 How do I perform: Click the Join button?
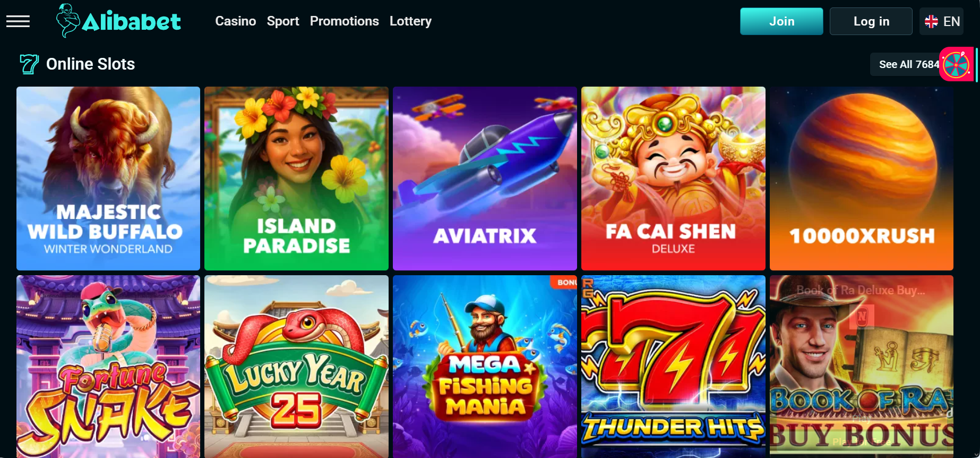[x=781, y=21]
